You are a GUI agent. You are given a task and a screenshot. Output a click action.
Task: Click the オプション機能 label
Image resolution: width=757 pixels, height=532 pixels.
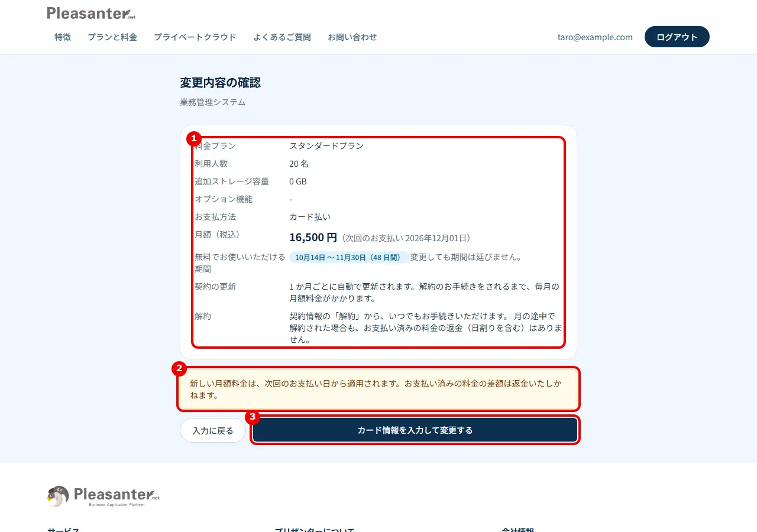pyautogui.click(x=224, y=199)
